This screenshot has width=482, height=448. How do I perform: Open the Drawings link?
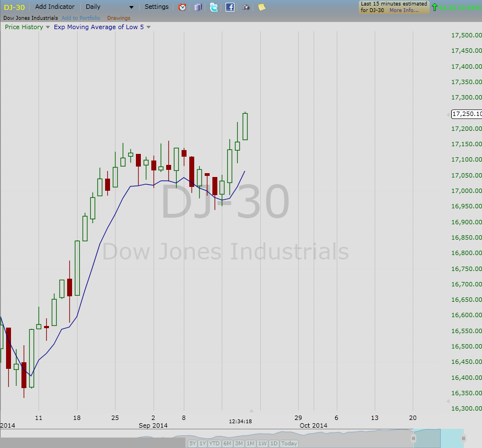tap(119, 18)
